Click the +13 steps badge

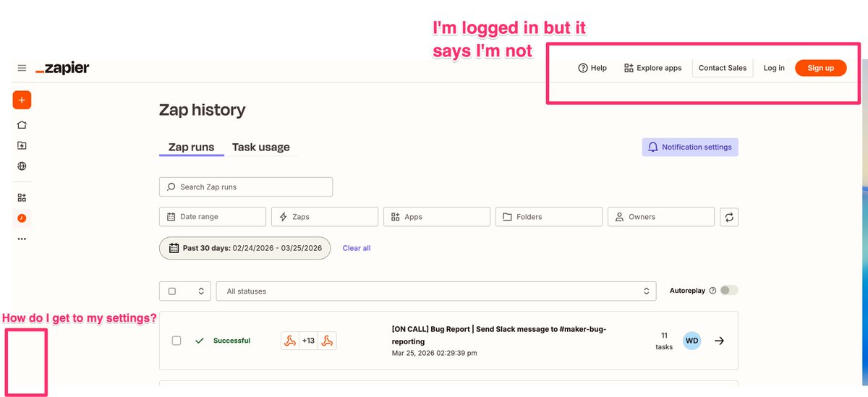[x=309, y=341]
